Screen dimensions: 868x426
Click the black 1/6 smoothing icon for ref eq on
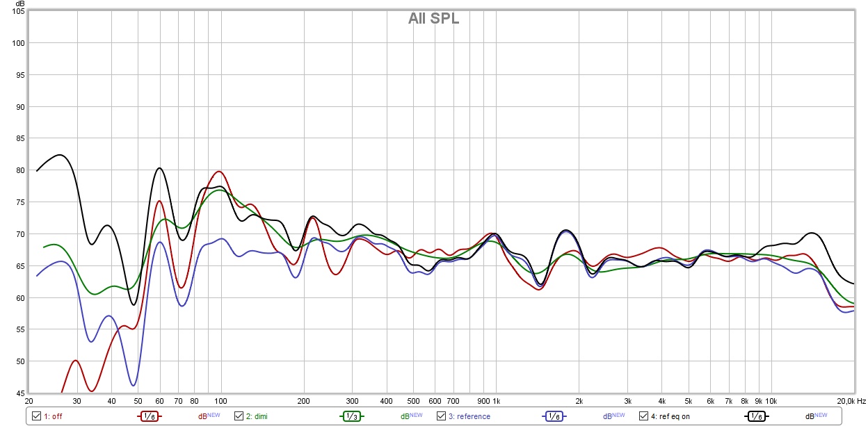(757, 416)
